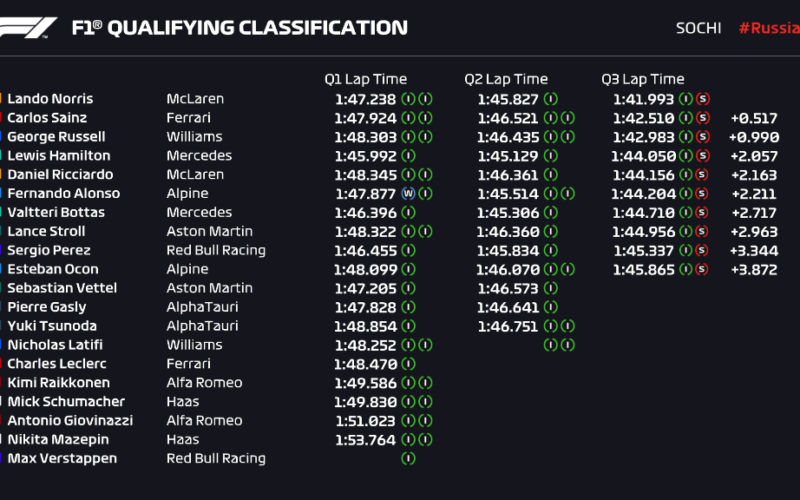Screen dimensions: 800x500
Task: Select Max Verstappen's row name
Action: (x=62, y=458)
